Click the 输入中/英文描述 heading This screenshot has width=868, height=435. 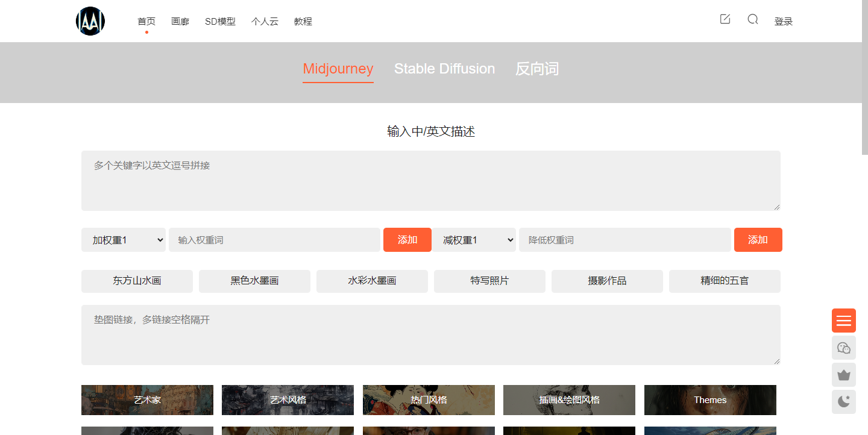point(431,131)
